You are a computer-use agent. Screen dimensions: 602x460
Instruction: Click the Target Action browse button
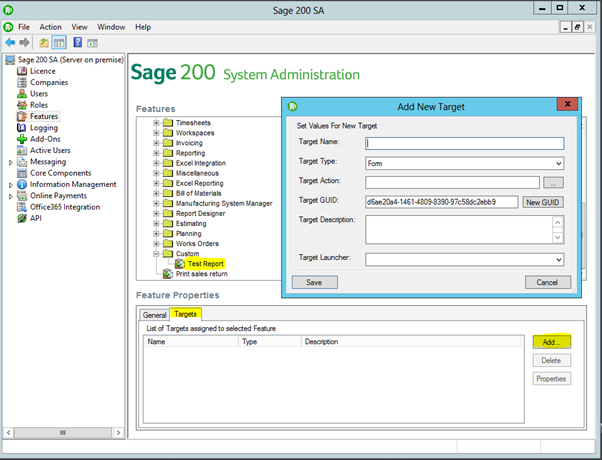pos(553,182)
